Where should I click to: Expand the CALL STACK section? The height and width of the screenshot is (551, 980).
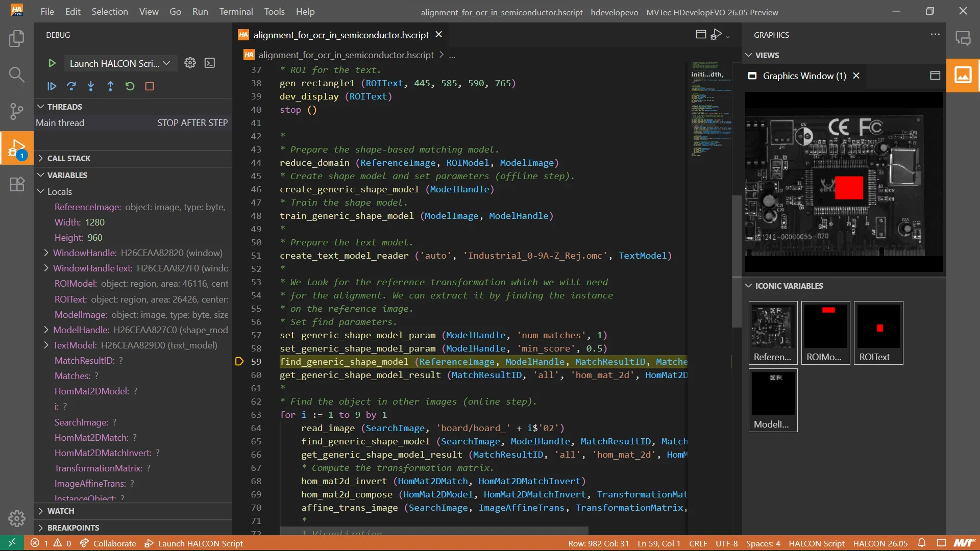click(69, 158)
